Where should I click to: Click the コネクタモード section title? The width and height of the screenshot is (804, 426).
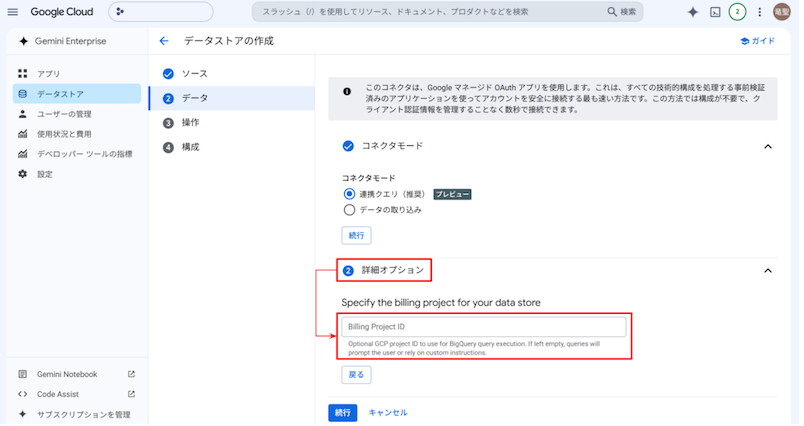click(x=392, y=146)
